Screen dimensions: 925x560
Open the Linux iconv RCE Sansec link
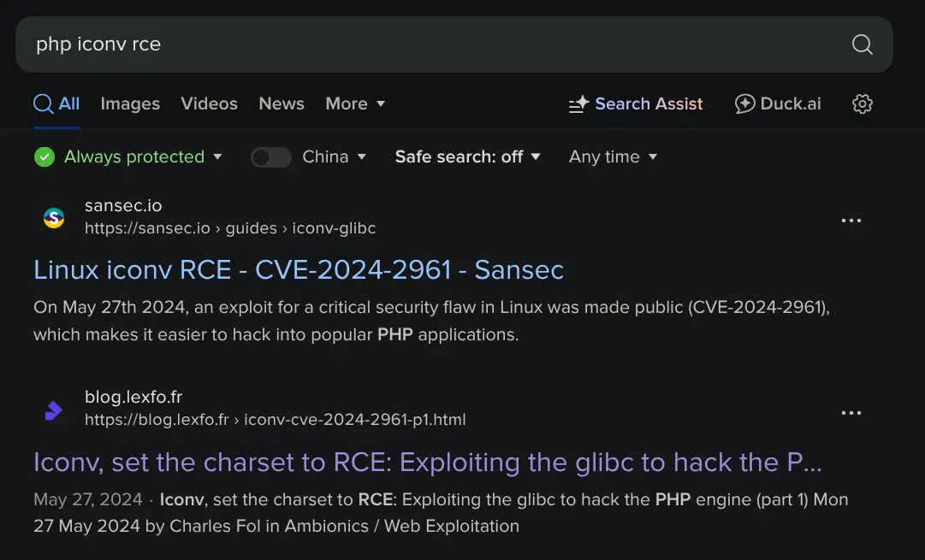point(299,270)
